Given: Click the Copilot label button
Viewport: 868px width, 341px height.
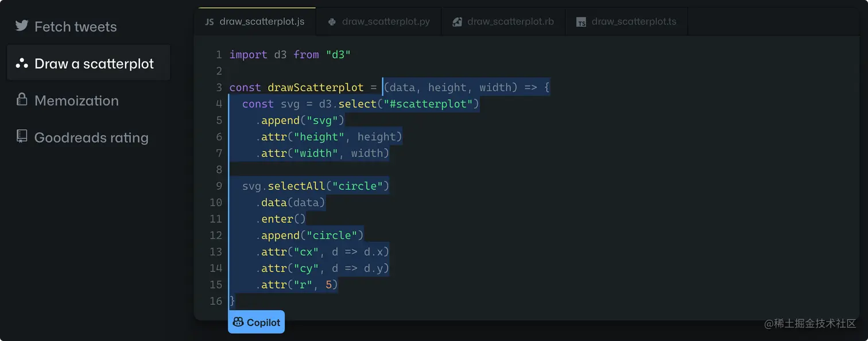Looking at the screenshot, I should [x=256, y=322].
